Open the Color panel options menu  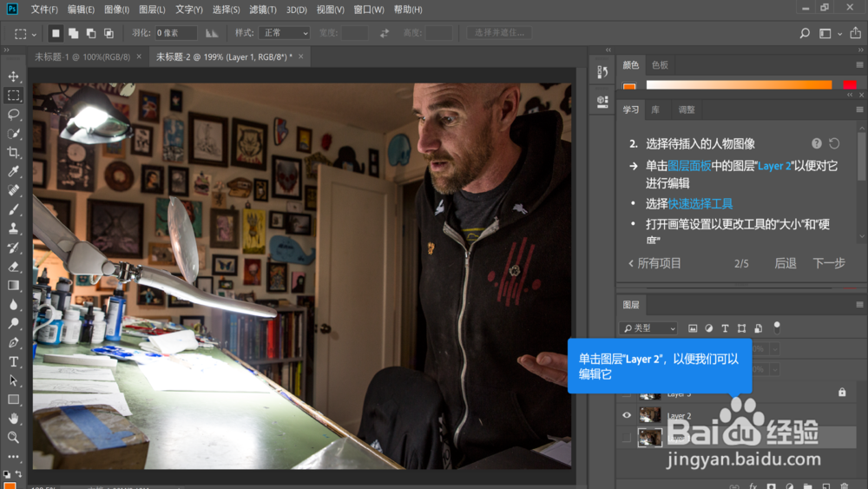click(x=859, y=65)
